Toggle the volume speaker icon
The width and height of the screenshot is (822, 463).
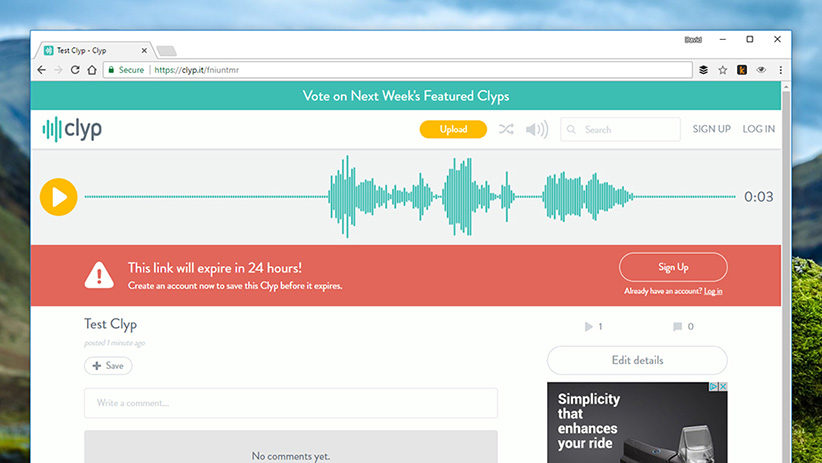point(537,129)
